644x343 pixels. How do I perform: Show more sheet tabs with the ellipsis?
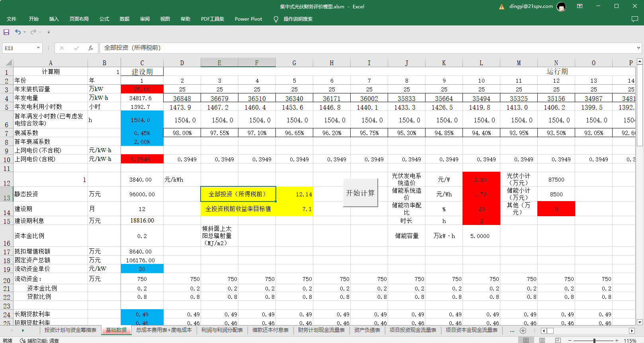[x=512, y=331]
